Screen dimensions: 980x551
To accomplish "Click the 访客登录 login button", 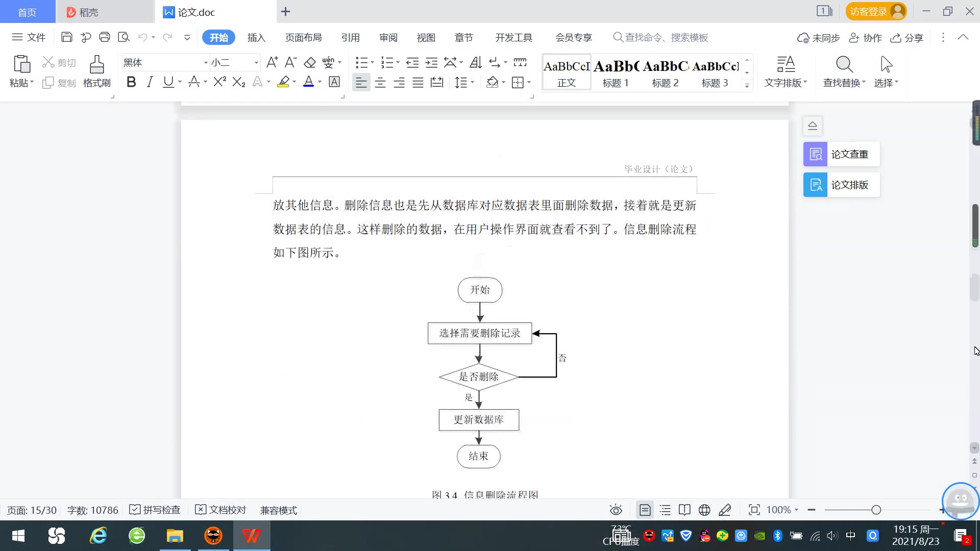I will point(875,11).
